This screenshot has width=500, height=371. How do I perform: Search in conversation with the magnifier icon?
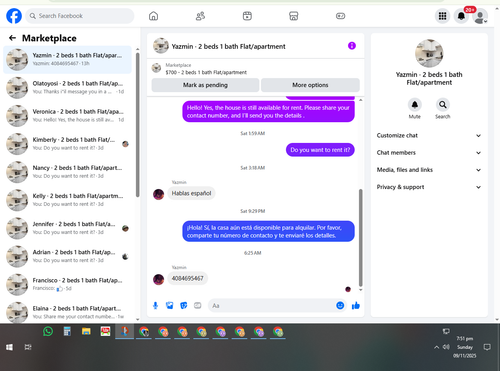(443, 105)
